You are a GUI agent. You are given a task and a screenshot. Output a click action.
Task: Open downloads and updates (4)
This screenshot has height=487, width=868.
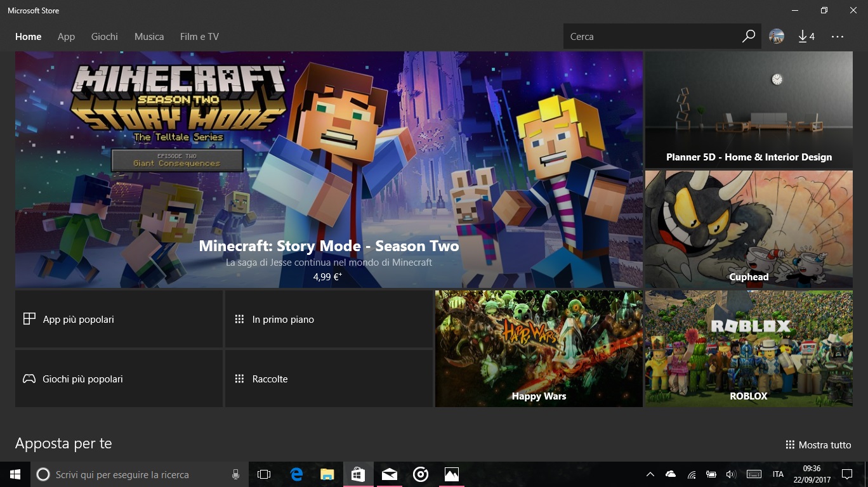click(806, 36)
